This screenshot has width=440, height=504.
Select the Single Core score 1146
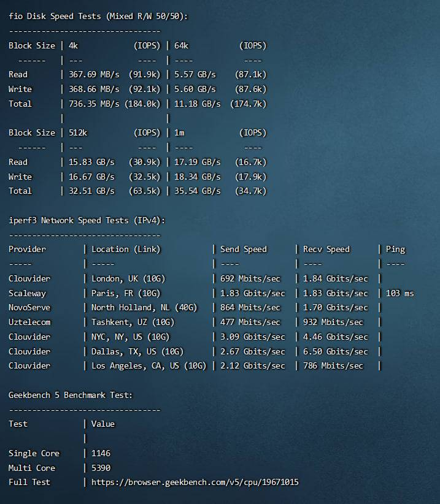click(101, 454)
